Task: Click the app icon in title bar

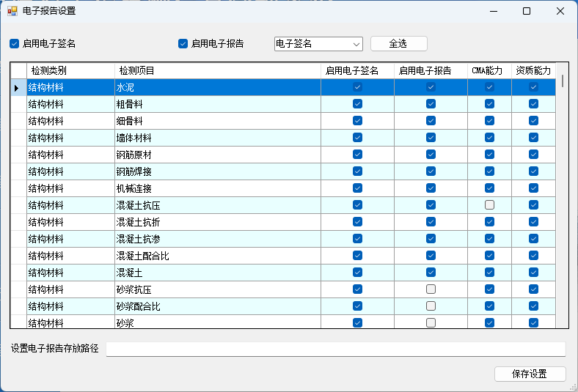Action: point(12,11)
